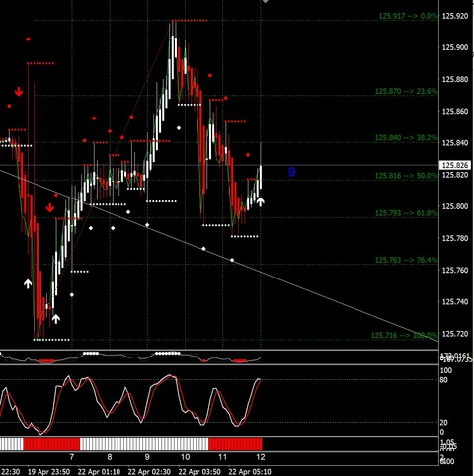Select the white histogram block above label 9
Viewport: 474px width, 476px height.
point(144,444)
